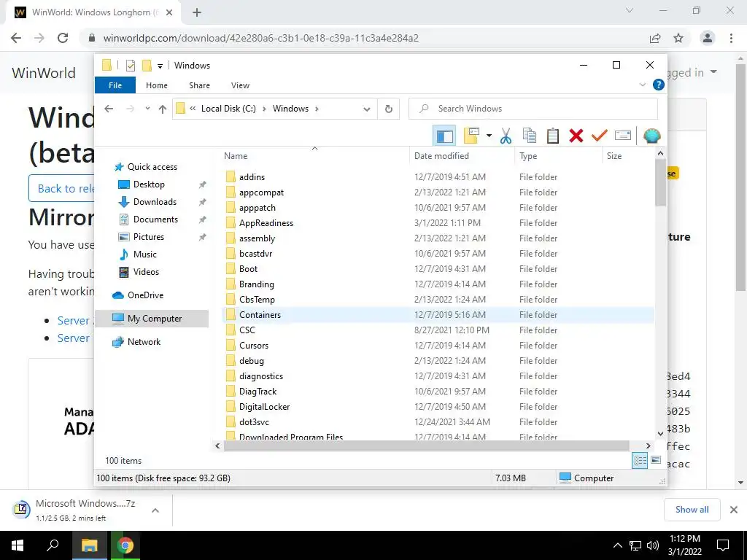Expand the Explorer ribbon chevron
The width and height of the screenshot is (747, 560).
[x=642, y=85]
